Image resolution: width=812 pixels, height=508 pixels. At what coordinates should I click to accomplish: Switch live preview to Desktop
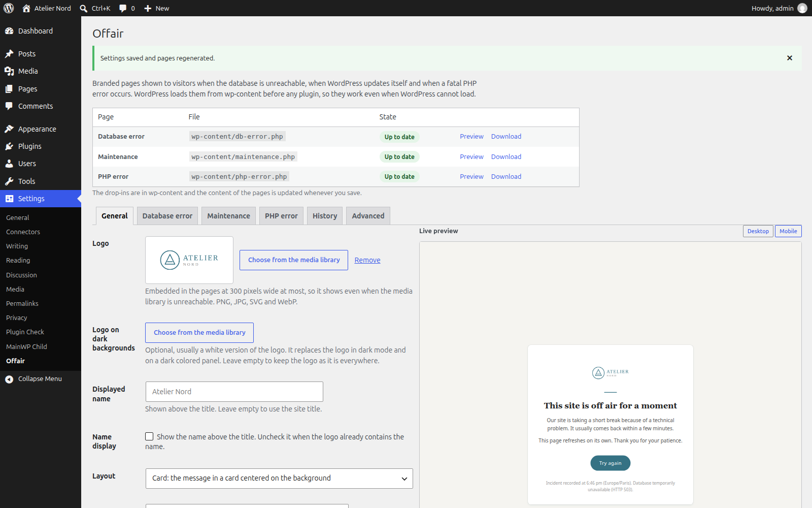coord(758,231)
